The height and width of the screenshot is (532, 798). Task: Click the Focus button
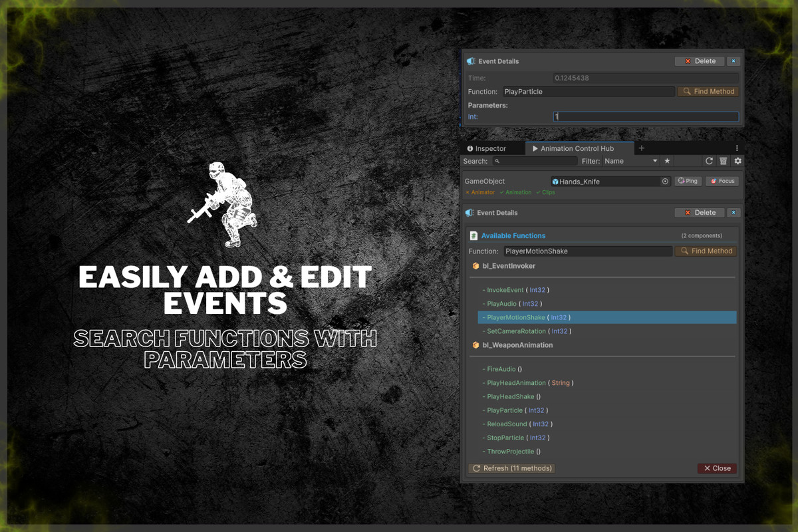click(722, 181)
